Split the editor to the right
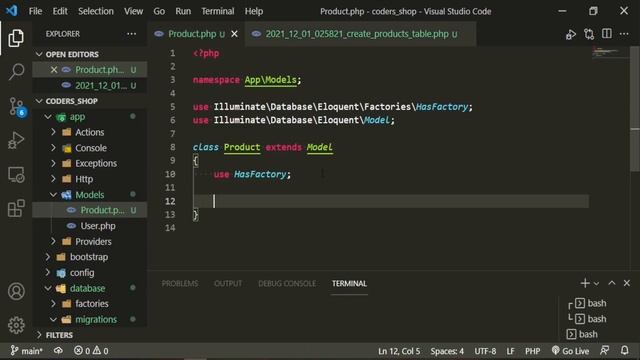Screen dimensions: 640x360 (x=607, y=34)
